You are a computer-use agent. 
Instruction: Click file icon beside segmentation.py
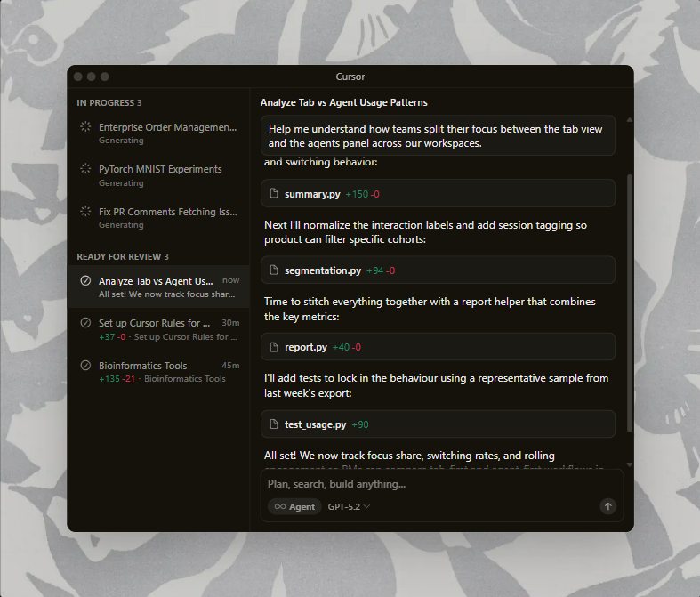[274, 270]
